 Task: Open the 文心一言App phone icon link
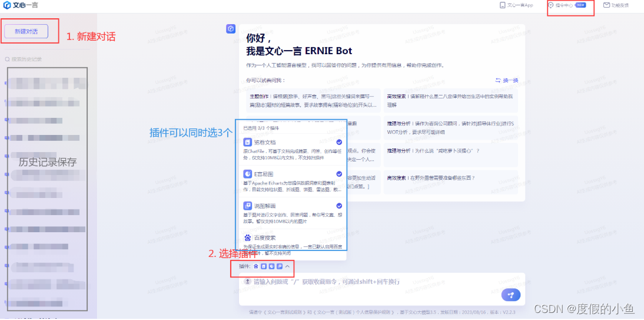(x=502, y=5)
